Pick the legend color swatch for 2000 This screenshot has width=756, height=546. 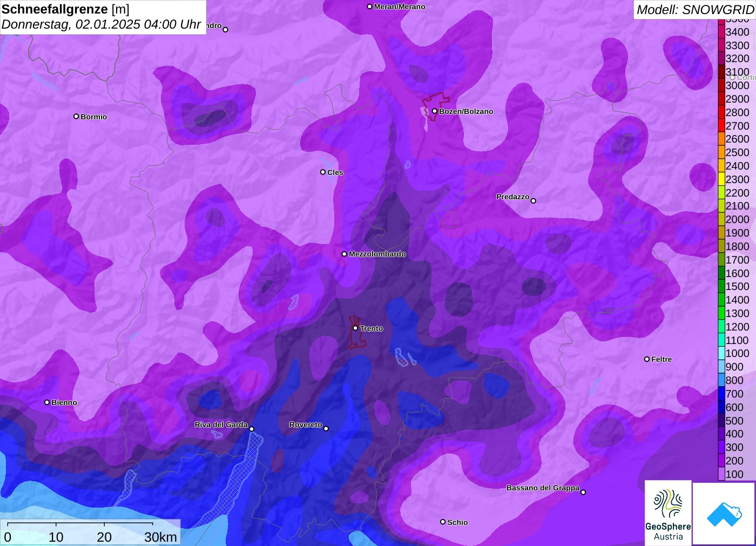click(721, 219)
